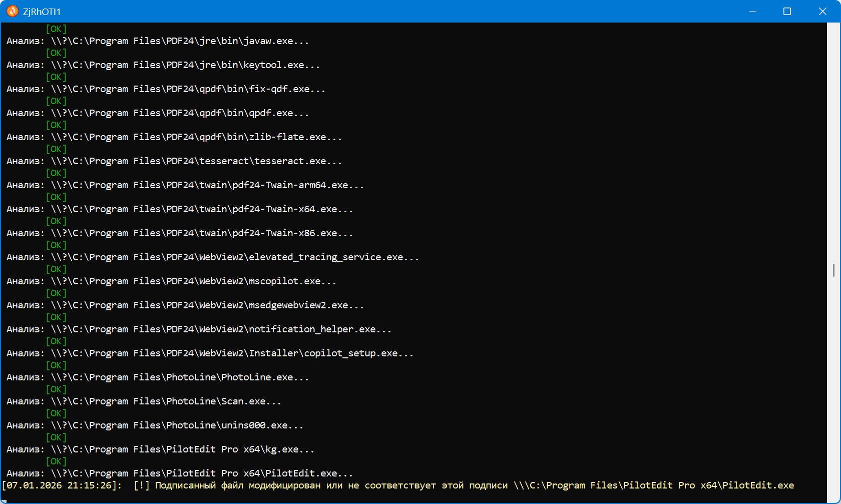841x504 pixels.
Task: Click the orange app icon in title bar
Action: pyautogui.click(x=13, y=11)
